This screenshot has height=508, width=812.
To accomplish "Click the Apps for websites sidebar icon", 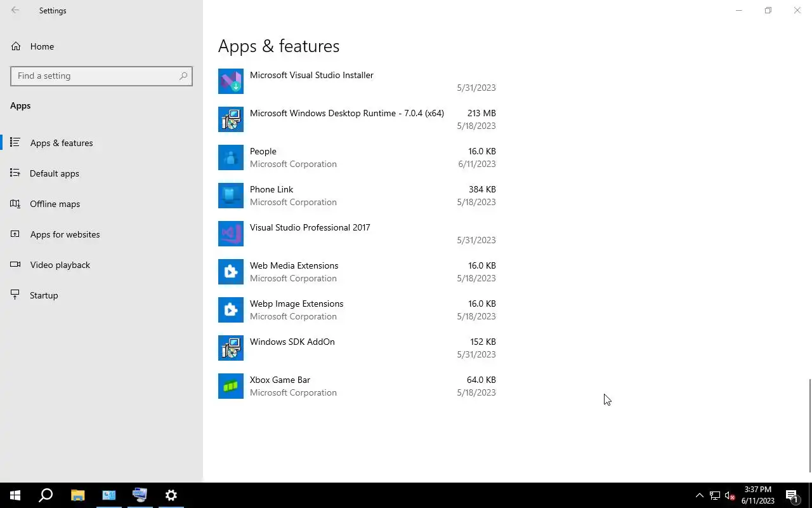I will click(15, 234).
